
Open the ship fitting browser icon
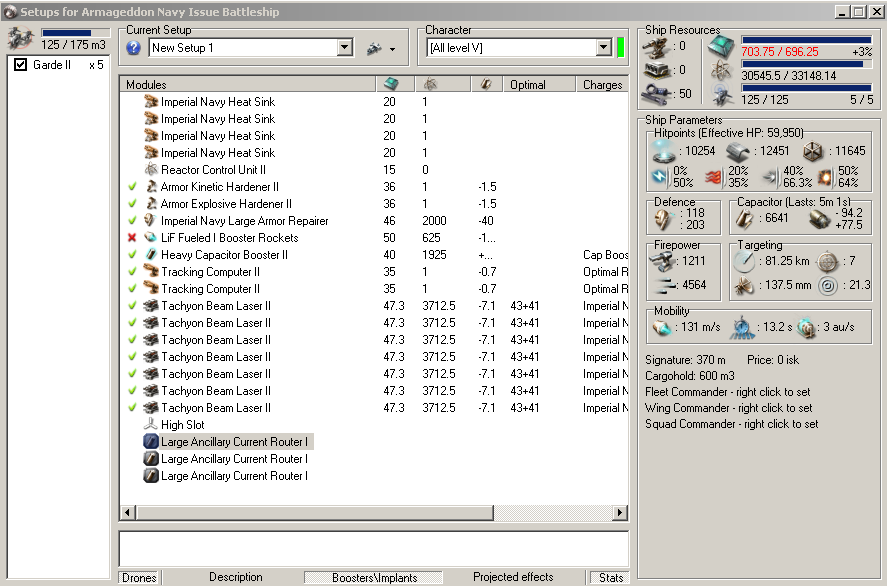click(x=374, y=49)
